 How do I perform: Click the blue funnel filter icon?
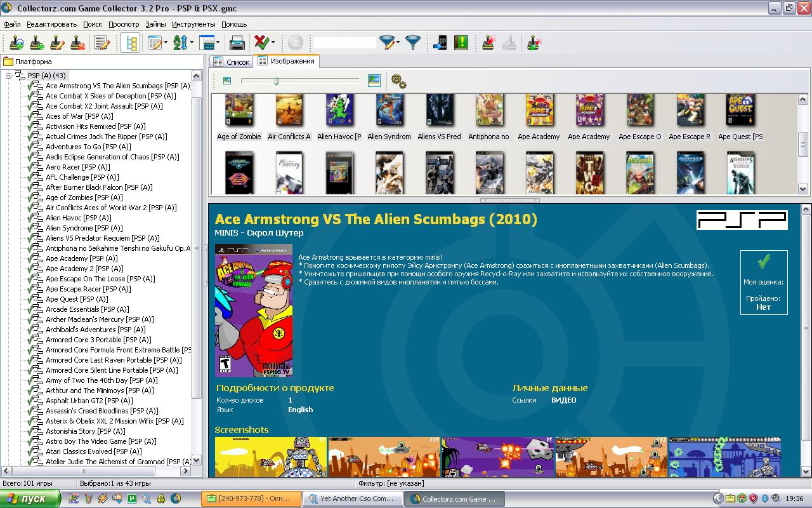[413, 43]
